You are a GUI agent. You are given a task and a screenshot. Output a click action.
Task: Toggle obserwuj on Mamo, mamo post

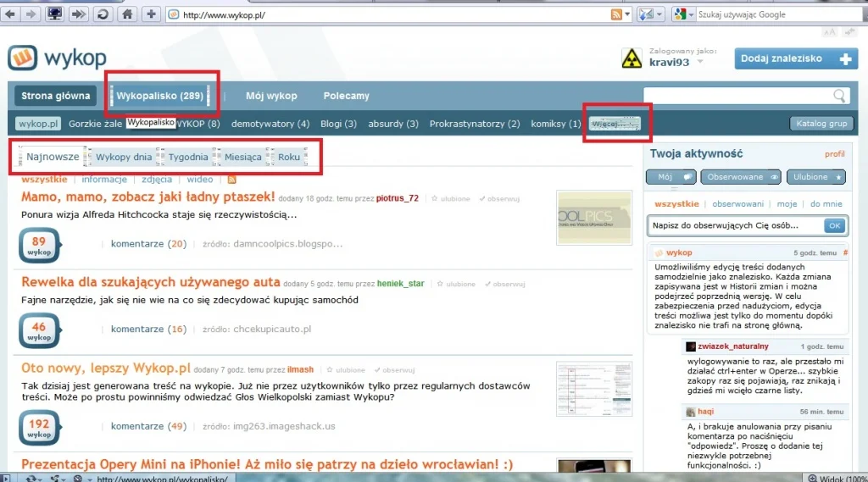tap(504, 198)
